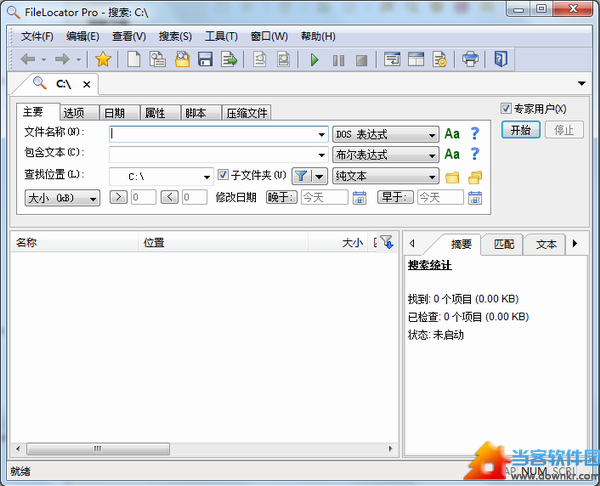Click the results horizontal scrollbar thumb

click(98, 448)
